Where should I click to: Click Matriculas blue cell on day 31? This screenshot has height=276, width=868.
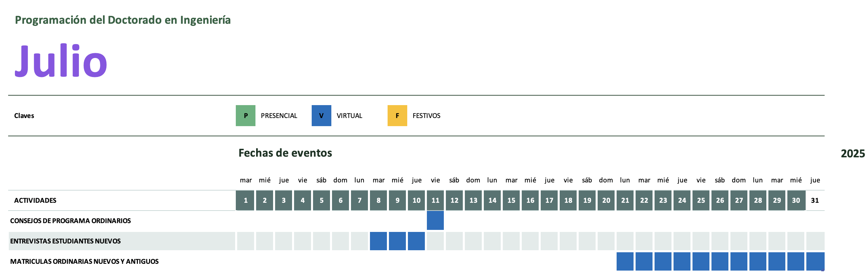pos(815,261)
